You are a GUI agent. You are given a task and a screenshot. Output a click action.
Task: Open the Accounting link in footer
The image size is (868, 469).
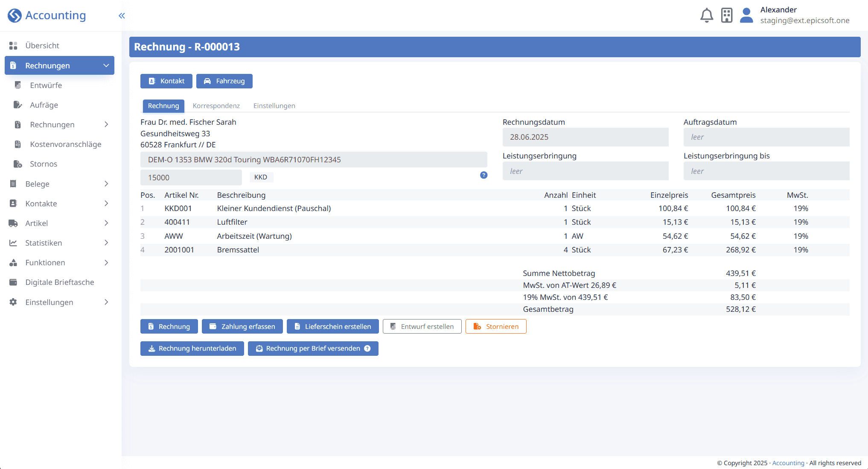(788, 463)
